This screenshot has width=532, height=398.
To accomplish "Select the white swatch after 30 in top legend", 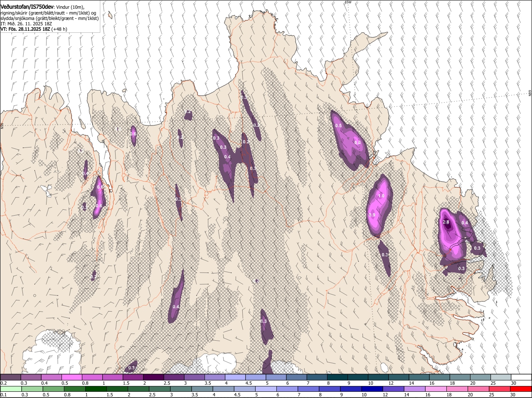I will pyautogui.click(x=521, y=377).
